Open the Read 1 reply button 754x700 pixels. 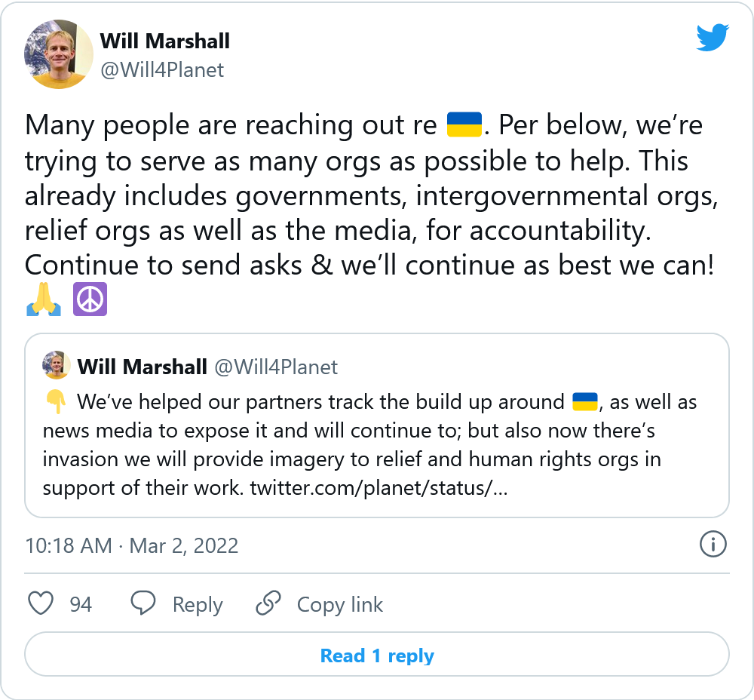click(377, 655)
